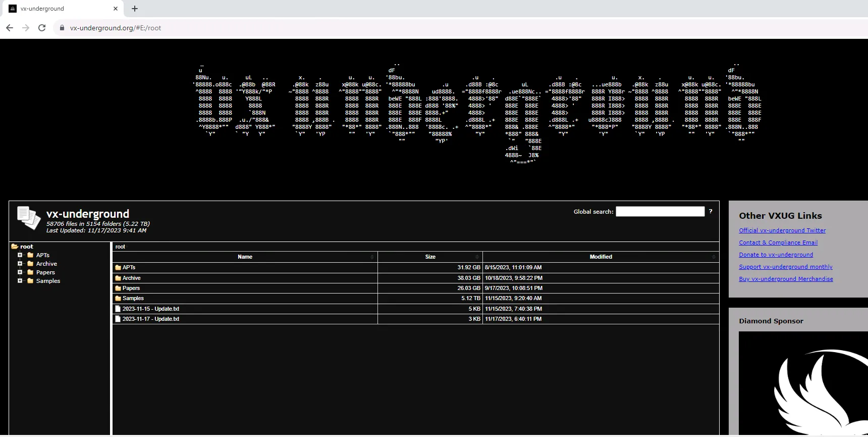The width and height of the screenshot is (868, 437).
Task: Open Official vx-underground Twitter link
Action: (x=782, y=230)
